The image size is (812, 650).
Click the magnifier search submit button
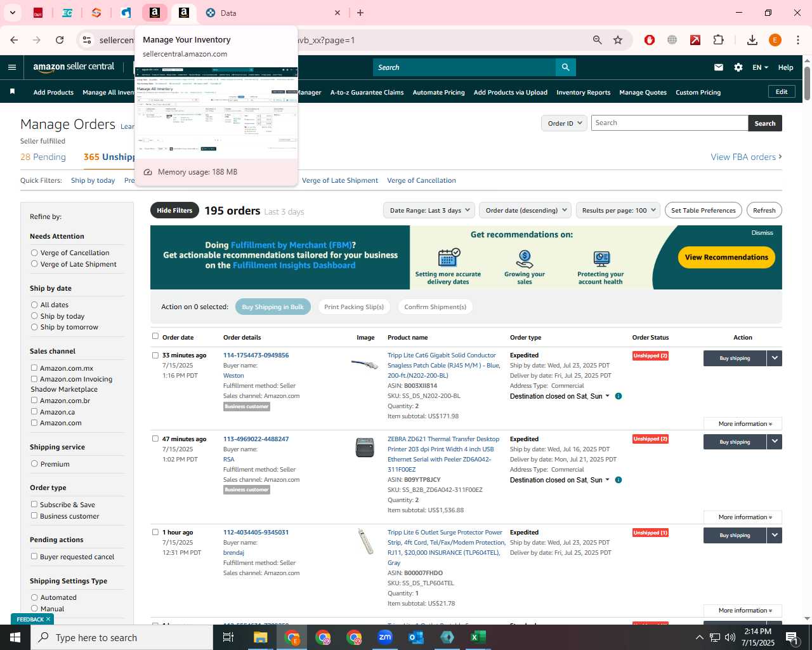pos(565,67)
